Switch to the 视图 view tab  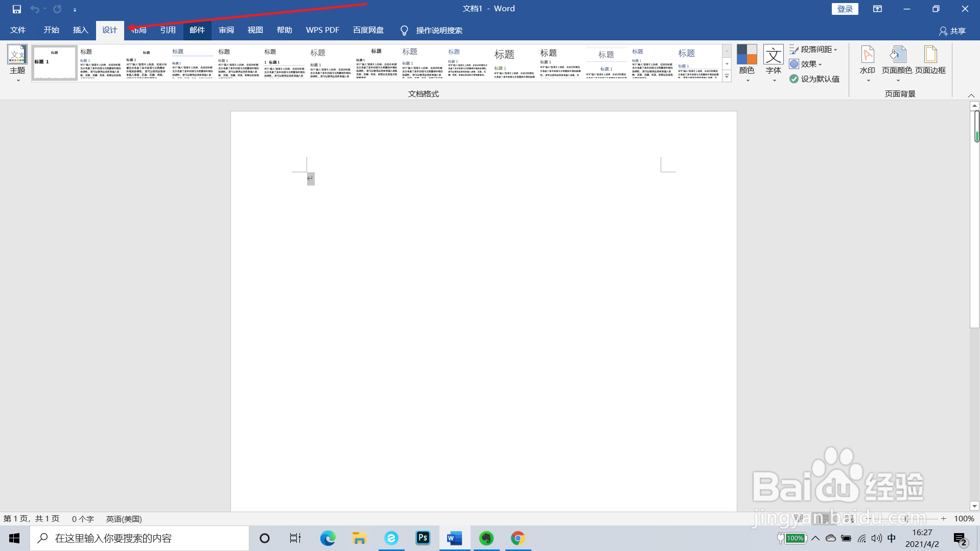coord(255,30)
